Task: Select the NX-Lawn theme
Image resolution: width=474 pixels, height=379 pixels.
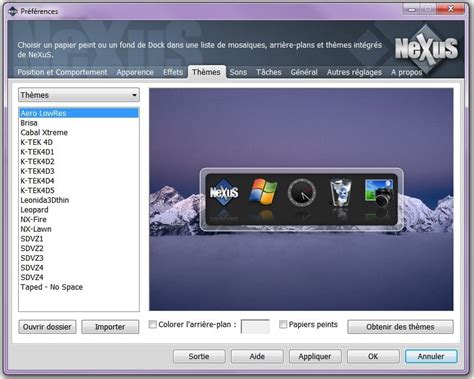Action: point(79,229)
